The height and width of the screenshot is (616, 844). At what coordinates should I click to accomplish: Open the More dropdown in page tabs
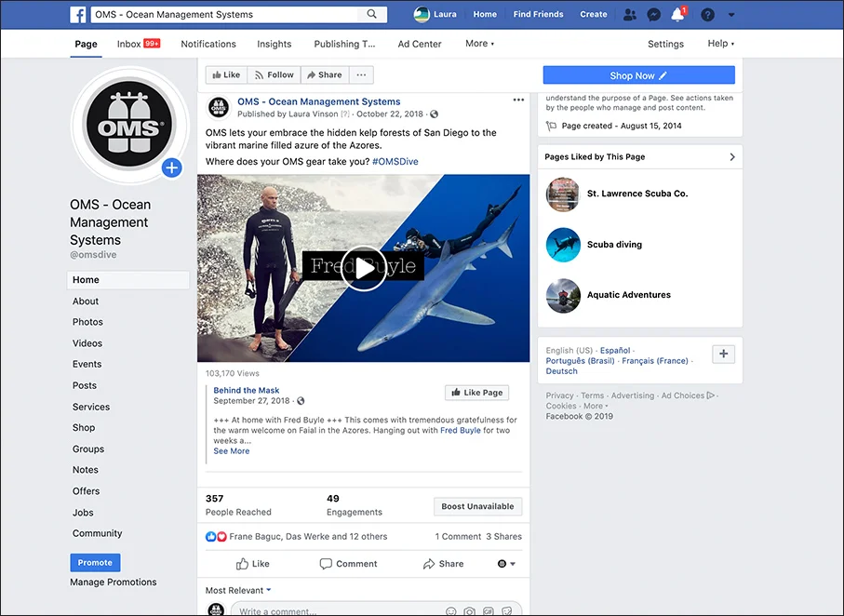point(479,44)
